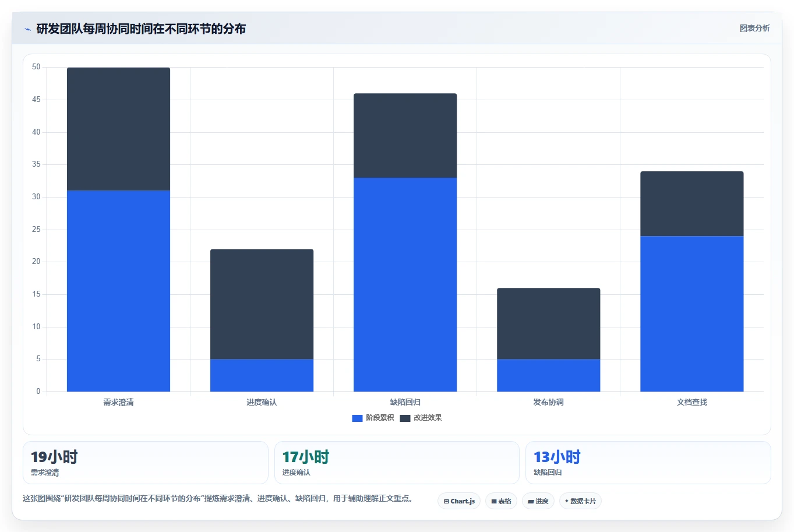Image resolution: width=794 pixels, height=532 pixels.
Task: Select the 进度 tag
Action: click(538, 501)
